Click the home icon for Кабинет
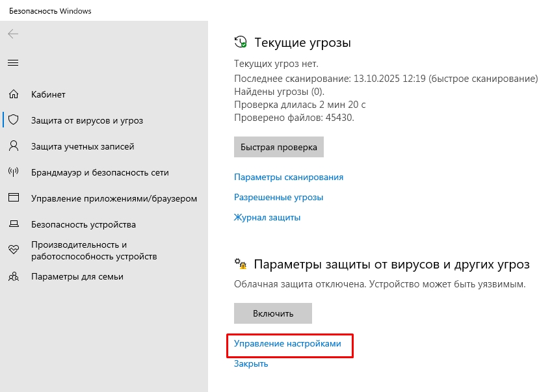The image size is (552, 392). 13,94
